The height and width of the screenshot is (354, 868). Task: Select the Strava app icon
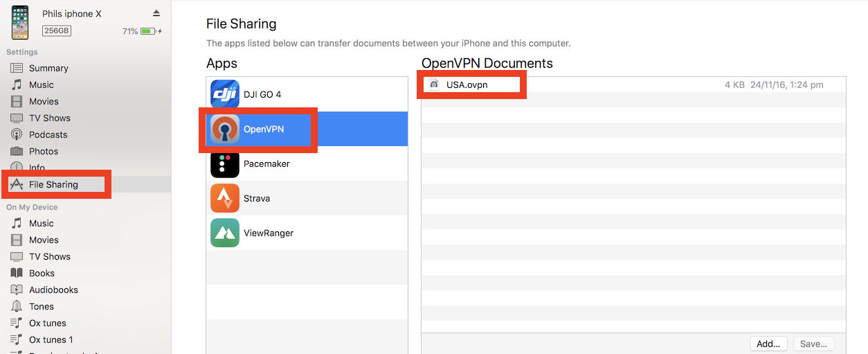coord(225,198)
